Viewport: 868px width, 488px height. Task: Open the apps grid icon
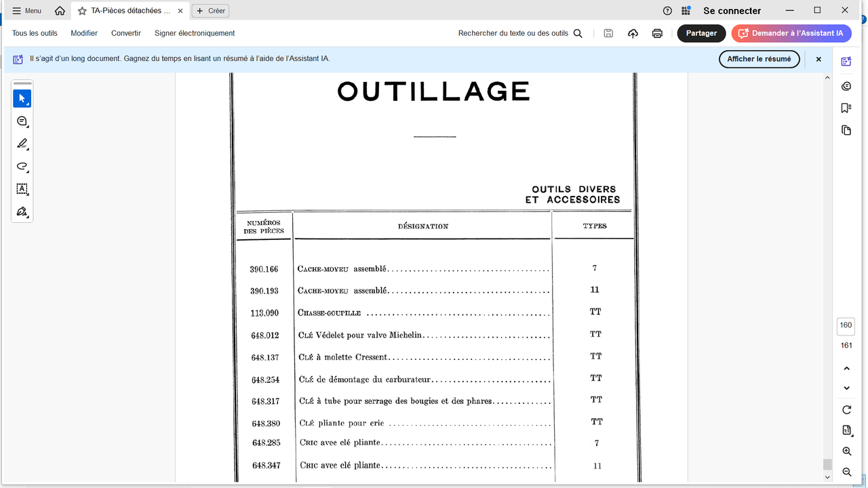pyautogui.click(x=686, y=11)
